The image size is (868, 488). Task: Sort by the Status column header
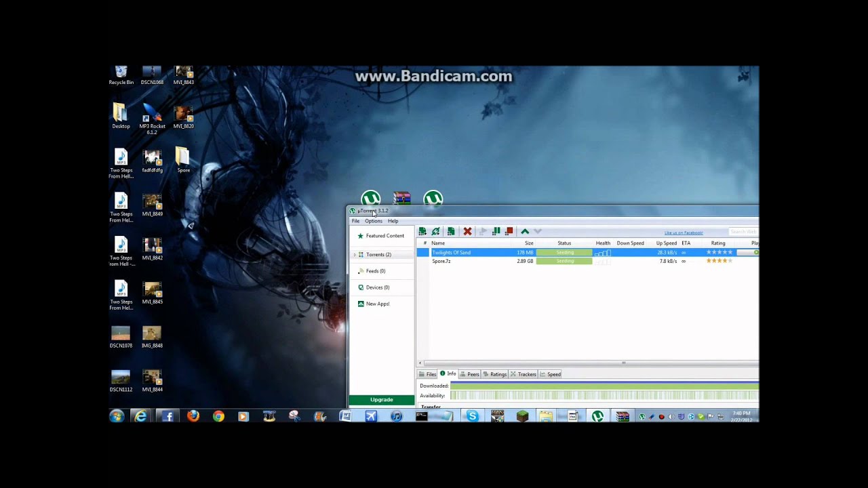point(564,243)
